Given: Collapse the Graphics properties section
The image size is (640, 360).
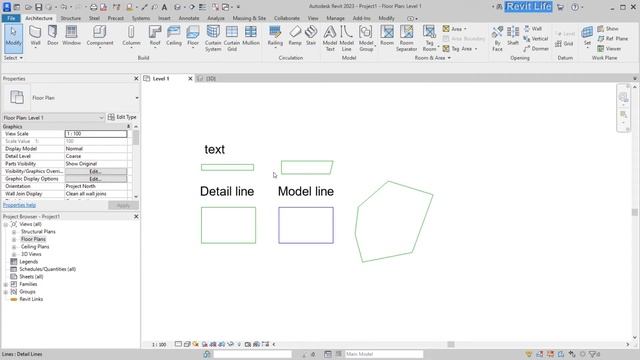Looking at the screenshot, I should click(x=129, y=127).
